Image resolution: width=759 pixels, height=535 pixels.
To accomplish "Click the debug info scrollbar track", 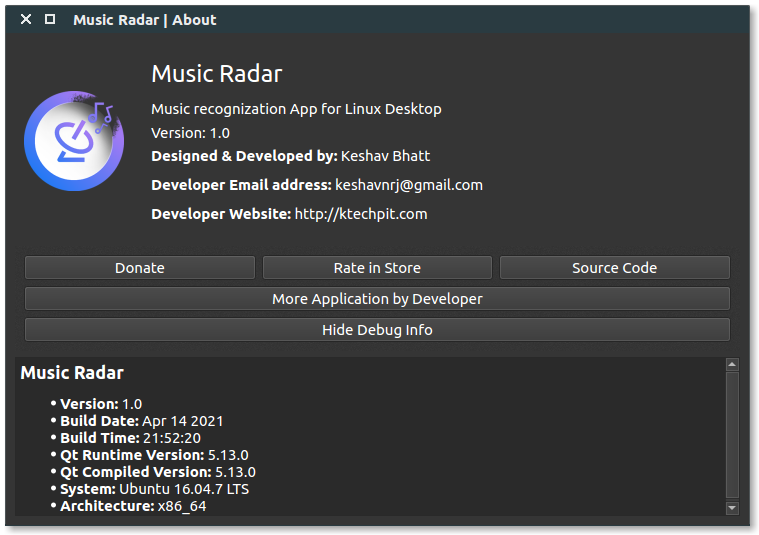I will [732, 435].
